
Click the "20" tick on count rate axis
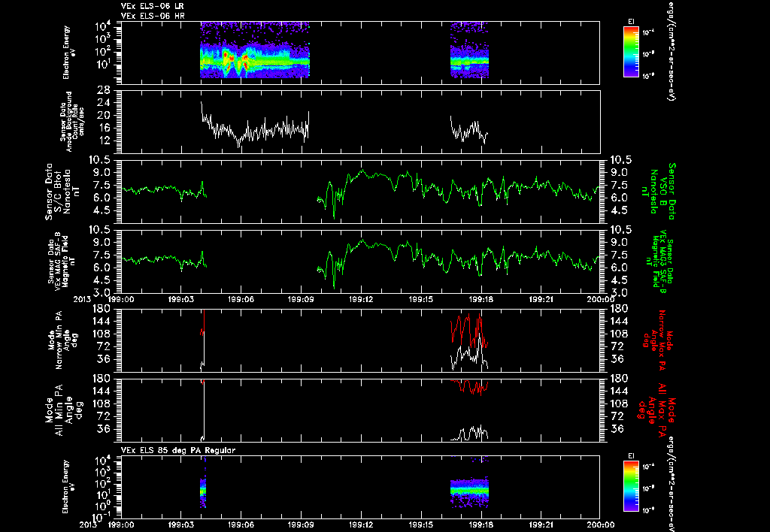tap(104, 115)
